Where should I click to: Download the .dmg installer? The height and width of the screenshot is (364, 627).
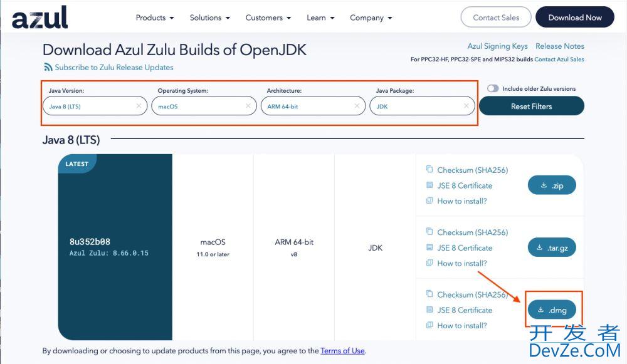pyautogui.click(x=552, y=309)
